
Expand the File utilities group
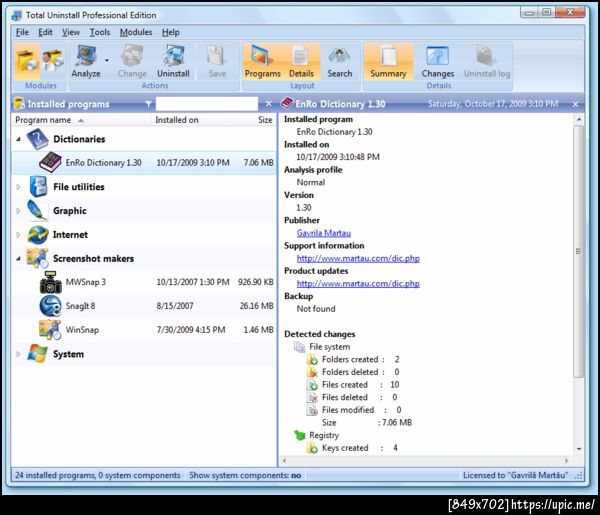pos(18,187)
